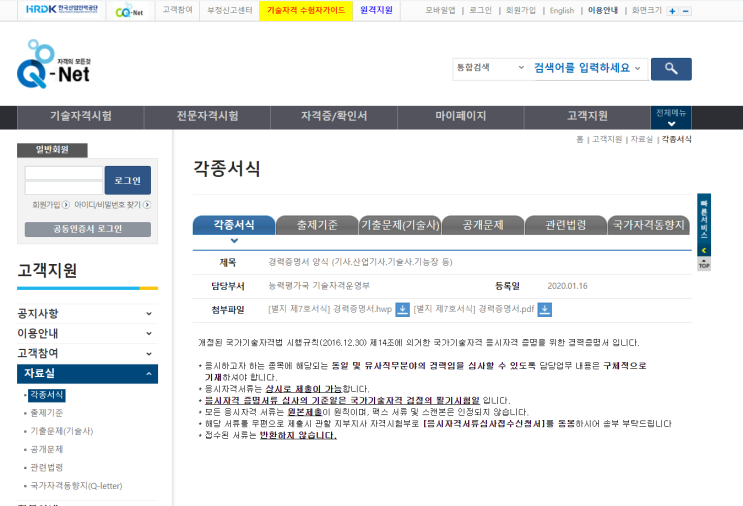Click 홈 in the breadcrumb

click(579, 139)
